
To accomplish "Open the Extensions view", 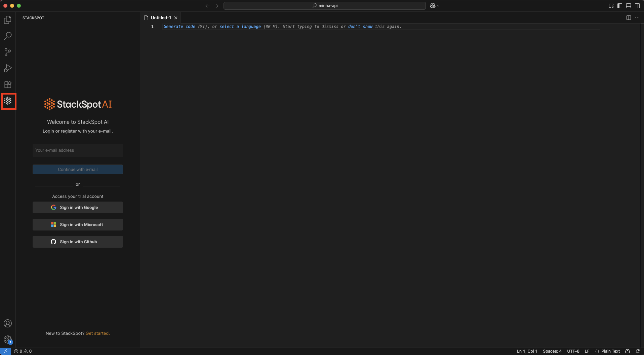I will pyautogui.click(x=8, y=84).
